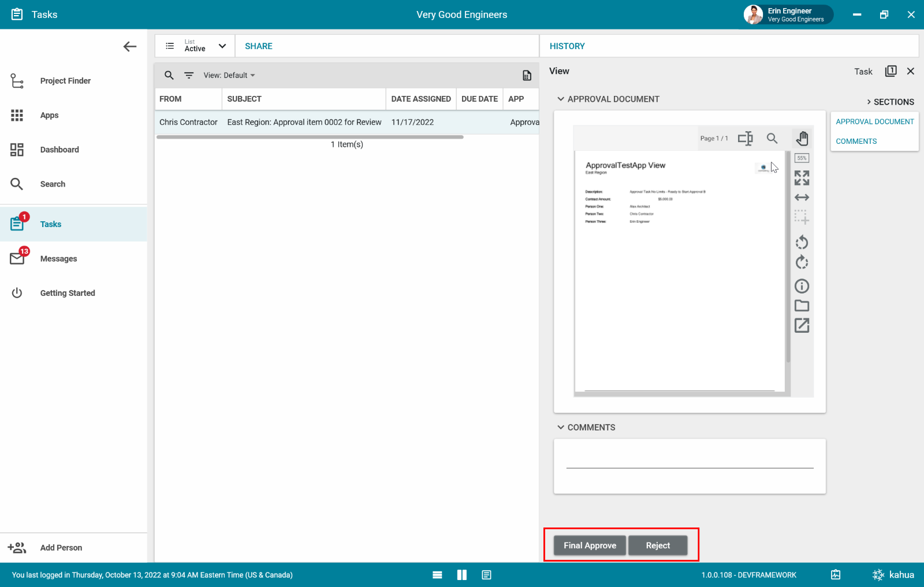Open the View: Default dropdown

pos(229,75)
